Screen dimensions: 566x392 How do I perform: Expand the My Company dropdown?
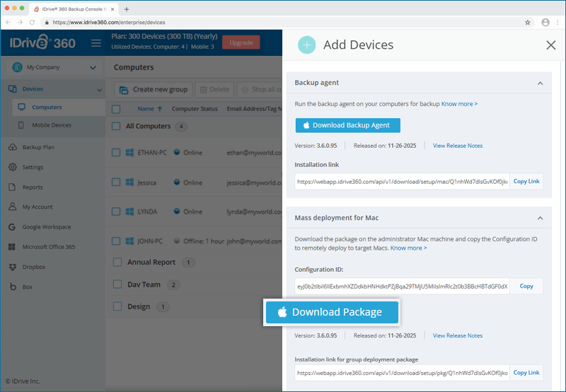93,68
